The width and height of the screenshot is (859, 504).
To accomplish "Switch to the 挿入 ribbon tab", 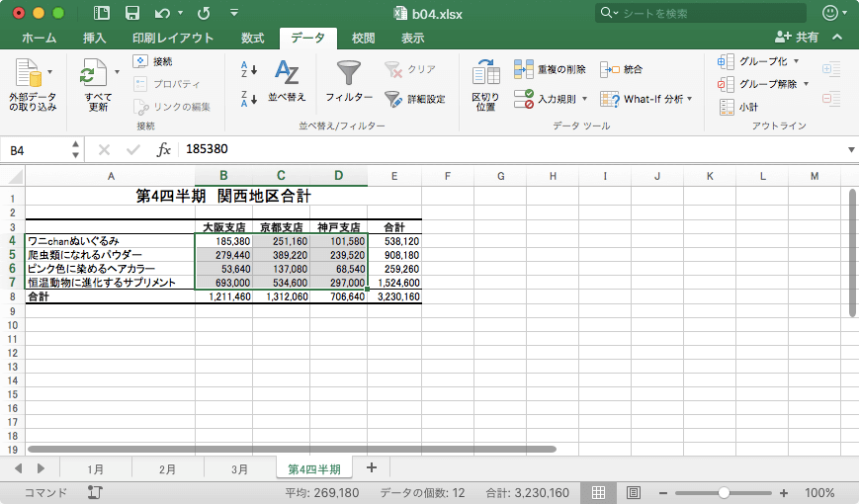I will click(x=94, y=38).
